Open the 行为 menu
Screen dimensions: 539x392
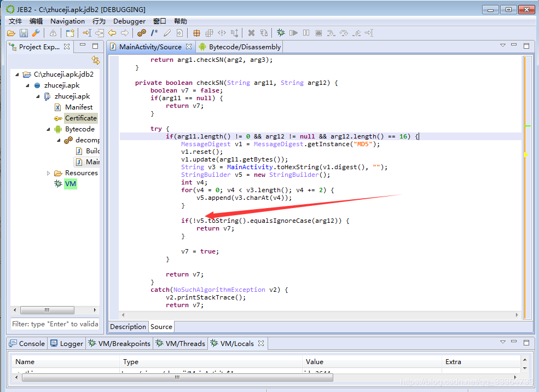(99, 21)
